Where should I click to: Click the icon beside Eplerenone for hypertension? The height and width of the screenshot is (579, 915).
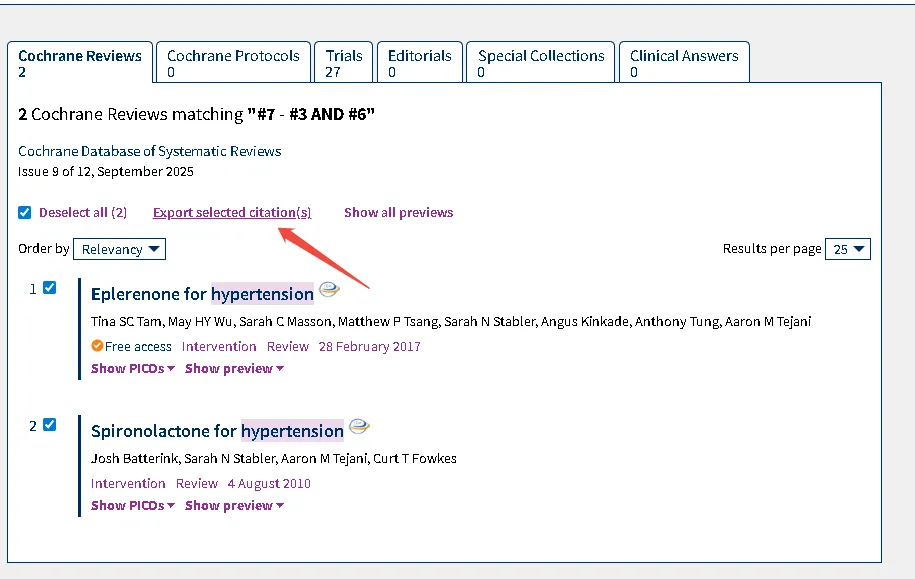coord(329,290)
